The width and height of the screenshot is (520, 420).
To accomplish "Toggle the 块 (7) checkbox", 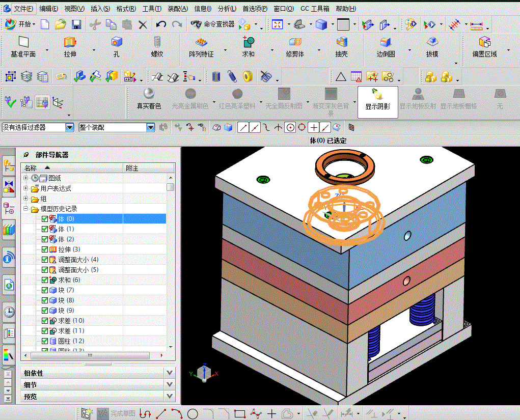I will tap(45, 290).
